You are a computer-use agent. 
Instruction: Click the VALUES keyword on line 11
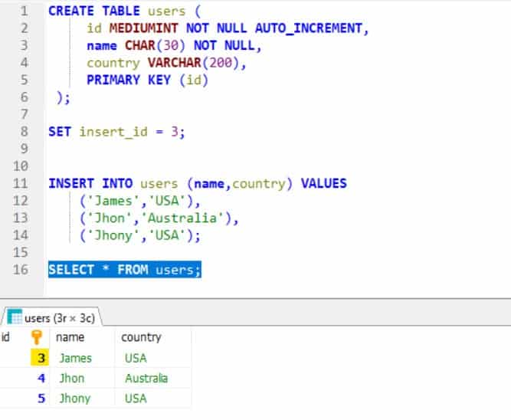(324, 183)
